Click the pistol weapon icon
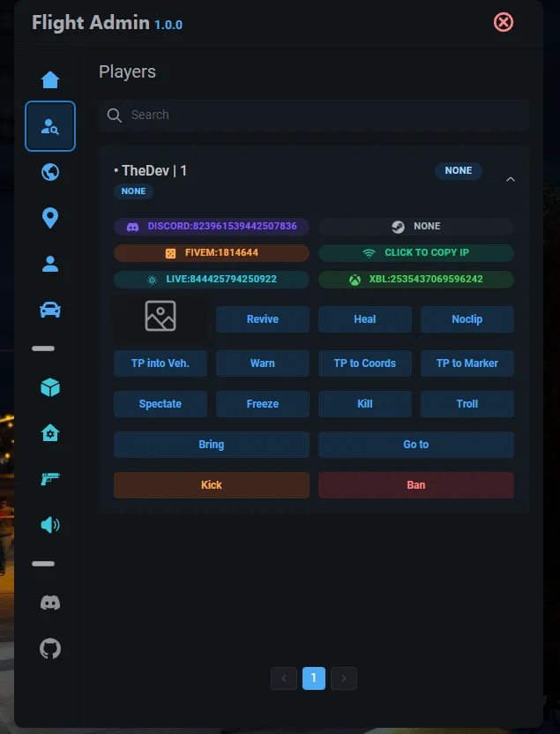The width and height of the screenshot is (560, 734). [50, 479]
